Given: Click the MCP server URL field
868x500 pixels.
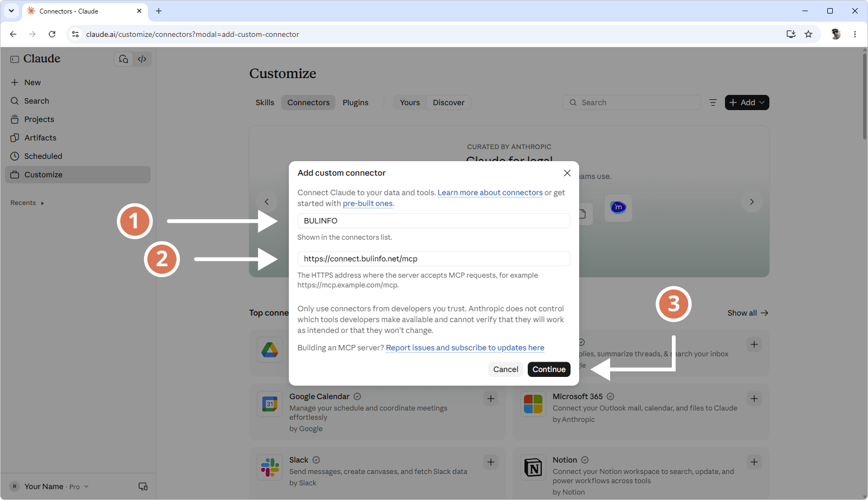Looking at the screenshot, I should point(433,259).
